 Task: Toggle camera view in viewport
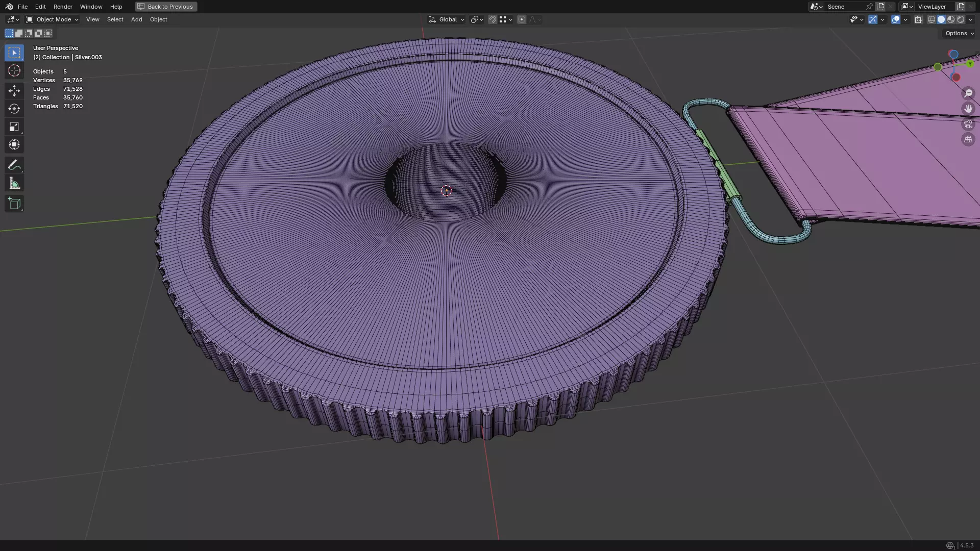[968, 124]
